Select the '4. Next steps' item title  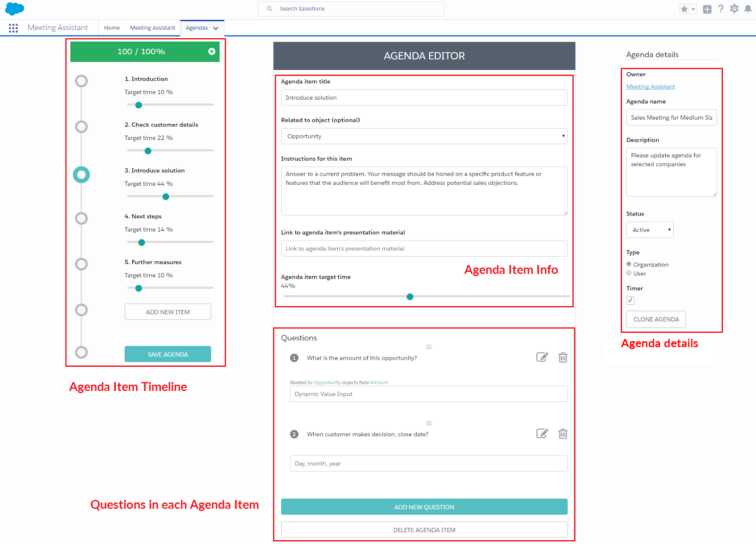pos(143,216)
